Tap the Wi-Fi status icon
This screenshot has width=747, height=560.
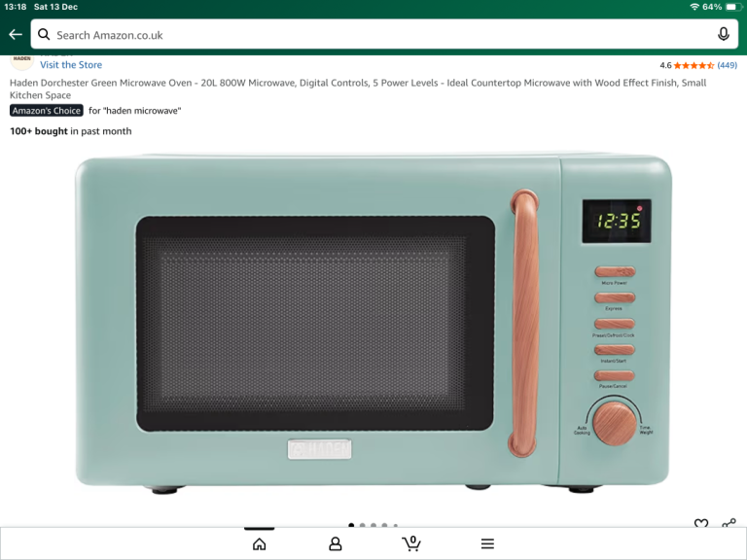point(694,7)
